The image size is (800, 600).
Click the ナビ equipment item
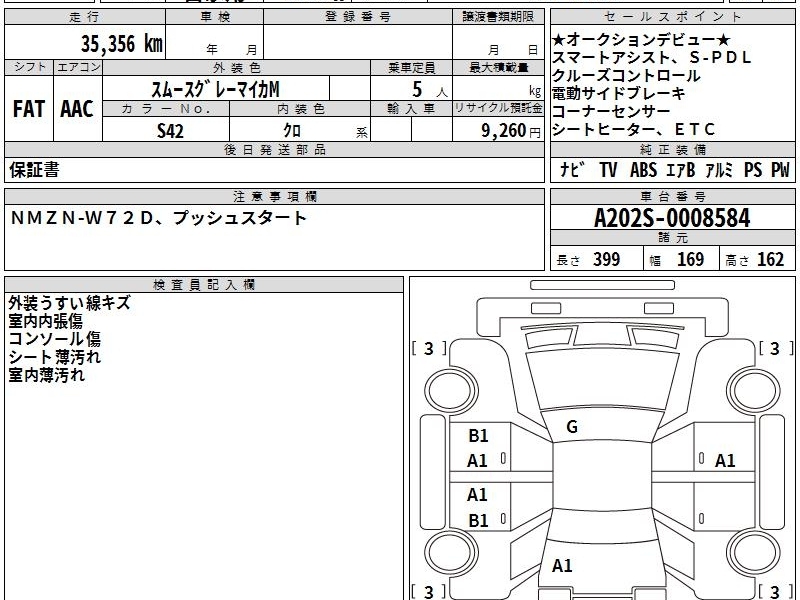(572, 169)
